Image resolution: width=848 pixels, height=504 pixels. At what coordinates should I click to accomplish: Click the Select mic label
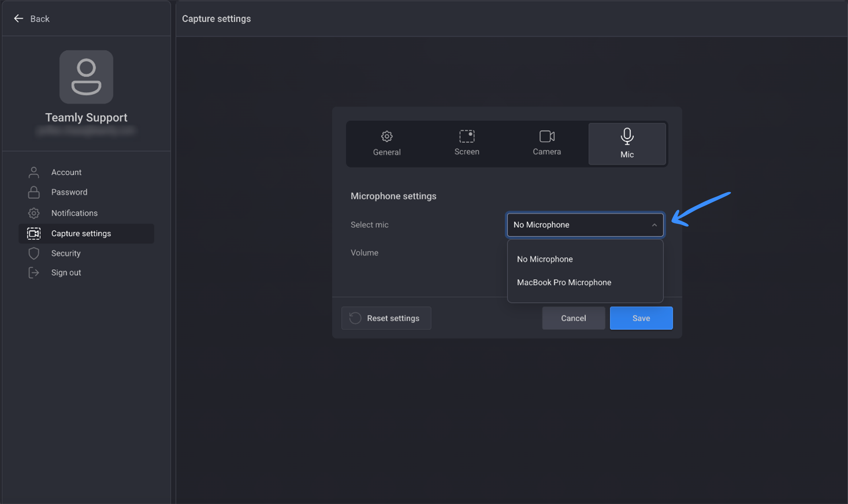[369, 225]
